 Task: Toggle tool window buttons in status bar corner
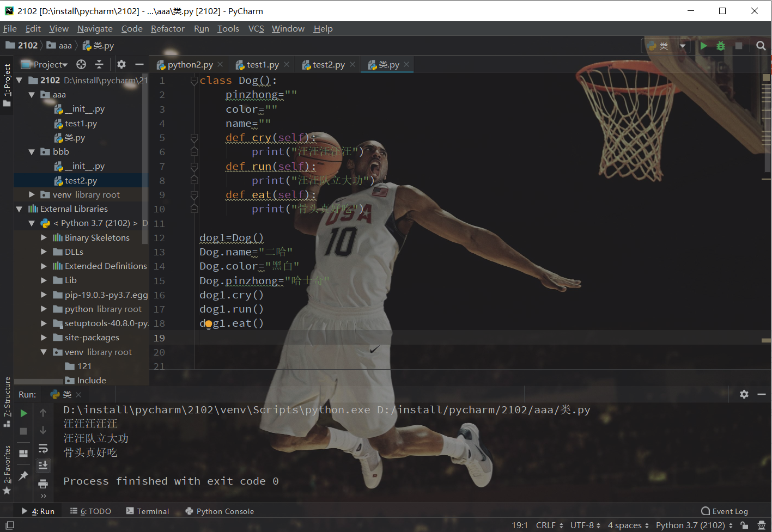click(10, 525)
